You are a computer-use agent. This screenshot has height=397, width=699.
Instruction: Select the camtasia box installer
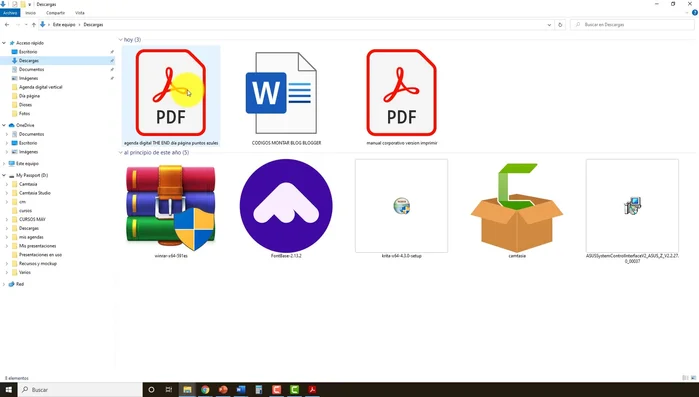point(517,209)
